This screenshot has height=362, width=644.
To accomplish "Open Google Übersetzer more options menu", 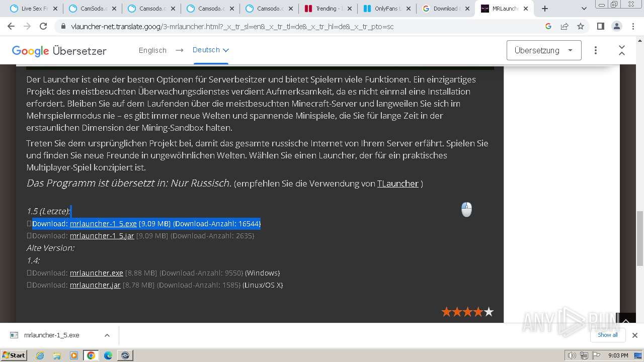I will (x=596, y=50).
